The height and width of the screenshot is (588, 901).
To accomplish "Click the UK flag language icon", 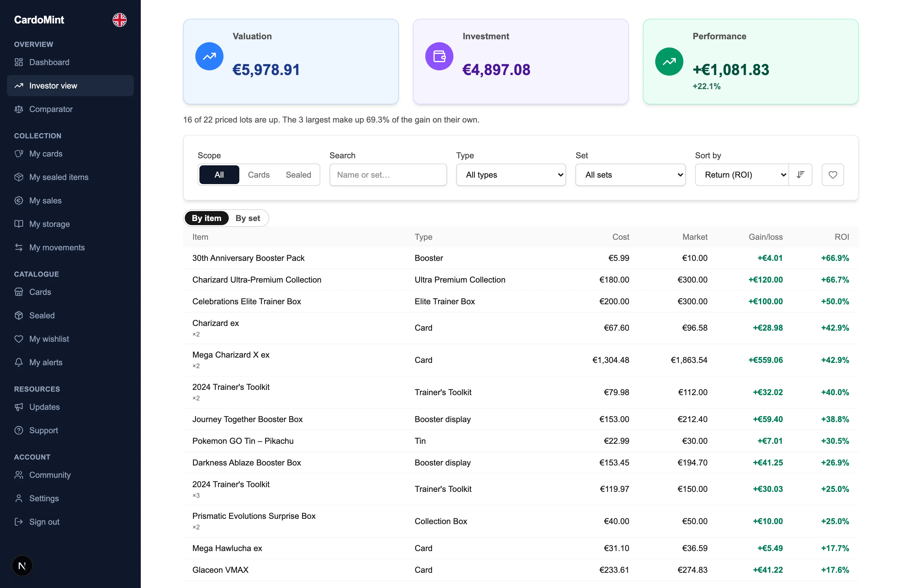I will [119, 20].
